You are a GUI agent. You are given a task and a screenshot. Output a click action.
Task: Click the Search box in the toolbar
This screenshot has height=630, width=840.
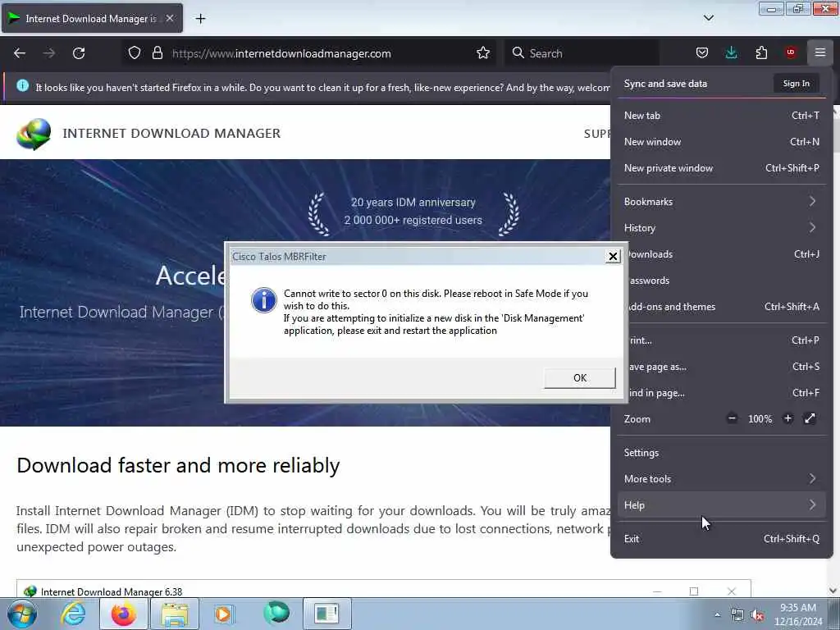coord(582,53)
